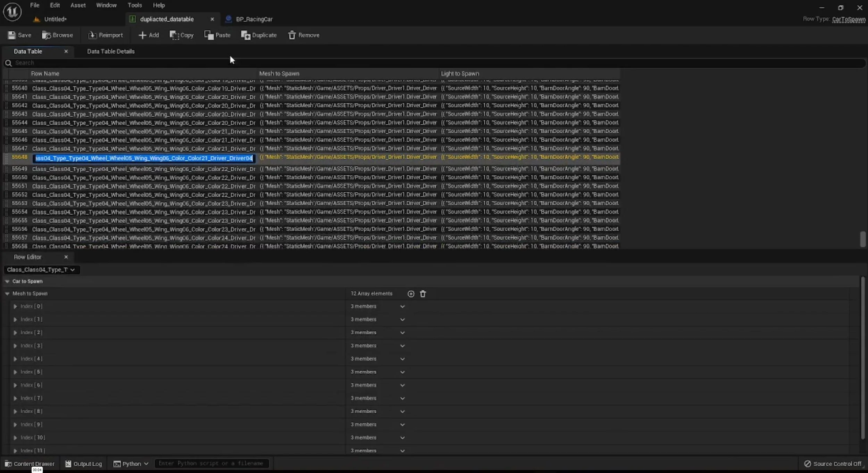Viewport: 868px width, 473px height.
Task: Switch to the Data Table Details tab
Action: click(111, 51)
